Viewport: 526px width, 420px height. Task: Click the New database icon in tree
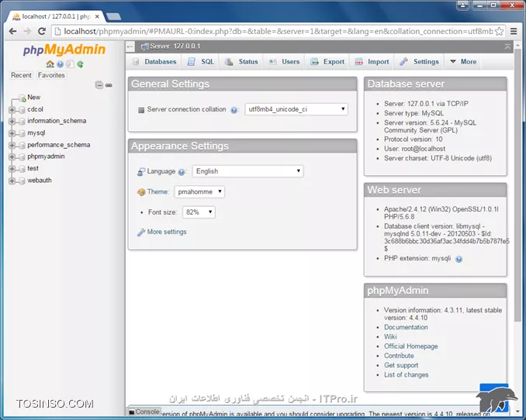tap(22, 98)
